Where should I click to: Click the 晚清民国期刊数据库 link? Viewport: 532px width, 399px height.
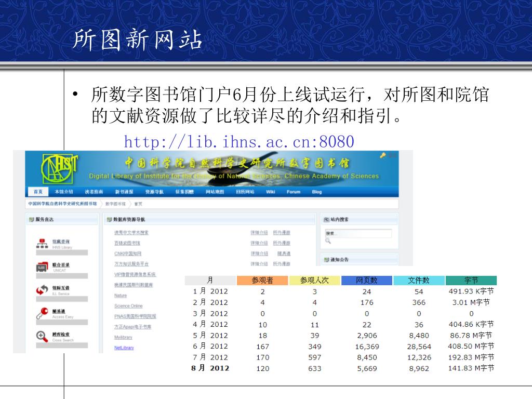tap(134, 285)
